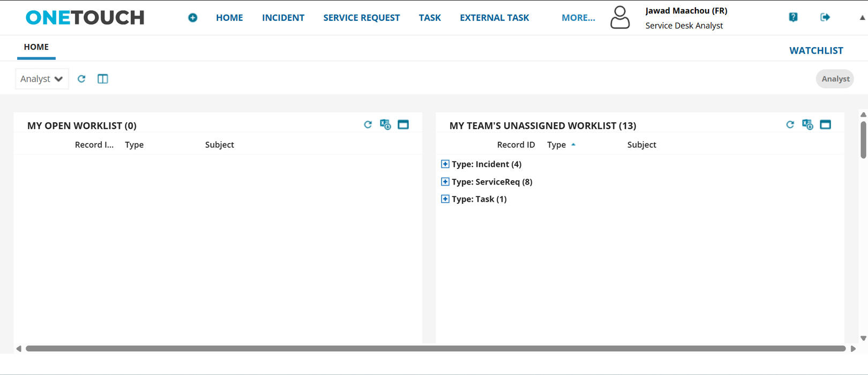Maximize the My Open Worklist panel
Screen dimensions: 868x375
403,124
